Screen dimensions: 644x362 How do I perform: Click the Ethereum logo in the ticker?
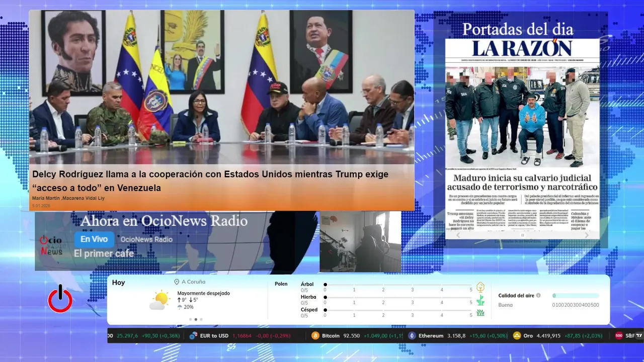point(412,336)
